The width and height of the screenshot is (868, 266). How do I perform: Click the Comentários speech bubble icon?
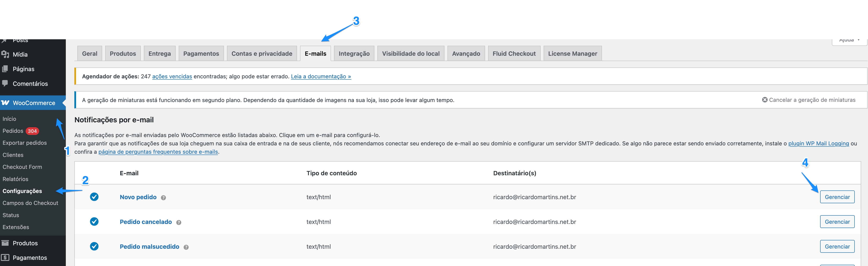tap(5, 83)
